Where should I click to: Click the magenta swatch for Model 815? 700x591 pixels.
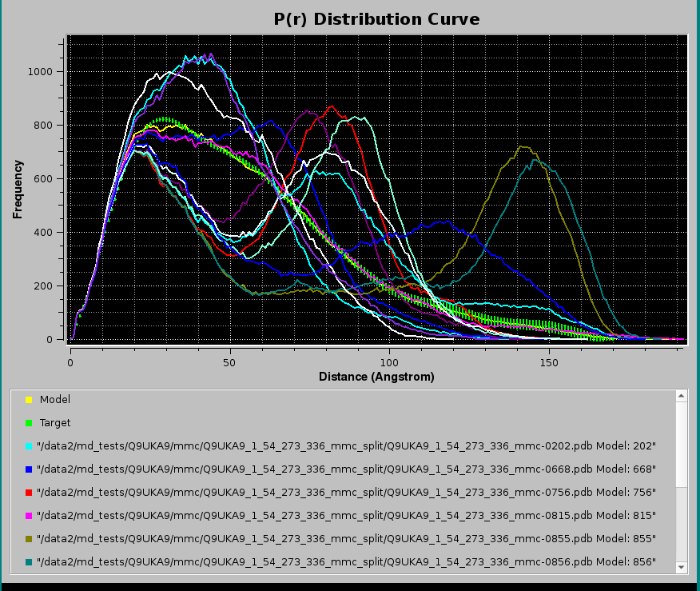[x=29, y=517]
